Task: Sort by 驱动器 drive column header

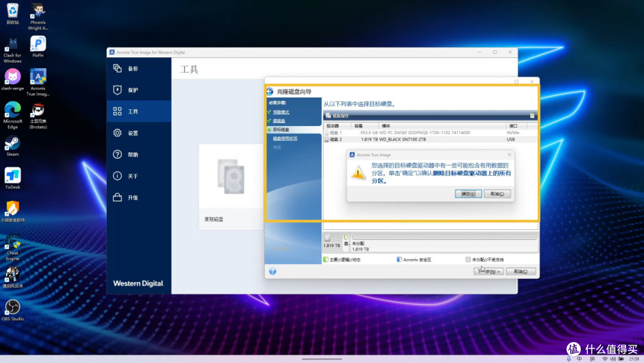Action: pos(337,126)
